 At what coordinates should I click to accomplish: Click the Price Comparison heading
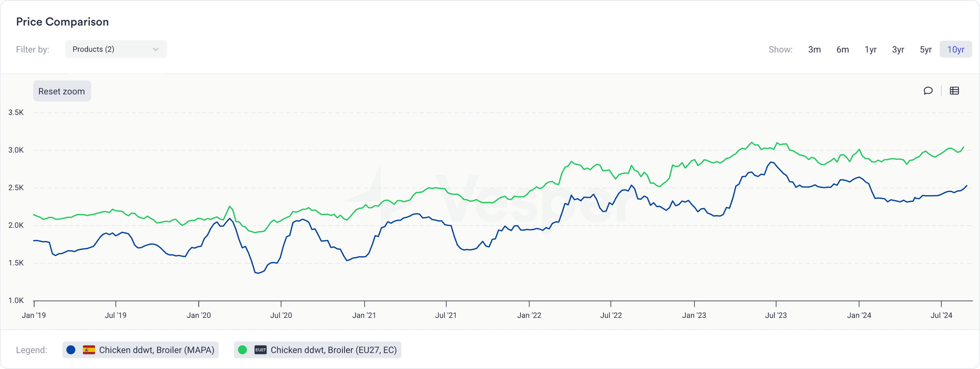62,22
